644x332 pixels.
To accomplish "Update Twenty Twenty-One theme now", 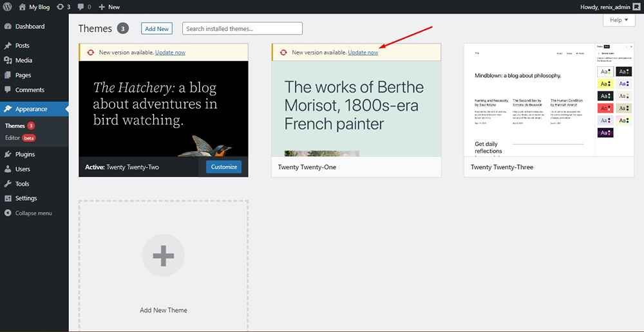I will [363, 53].
